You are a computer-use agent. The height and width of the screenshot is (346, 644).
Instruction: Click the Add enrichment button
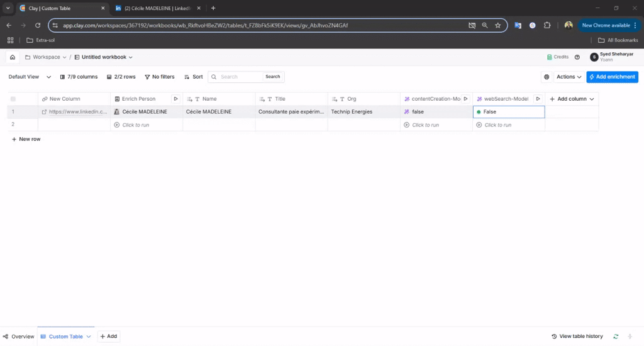pyautogui.click(x=612, y=77)
